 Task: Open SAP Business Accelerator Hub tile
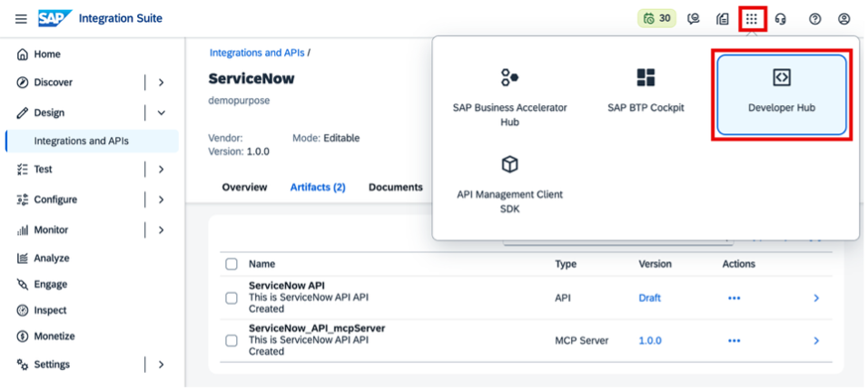click(x=510, y=96)
